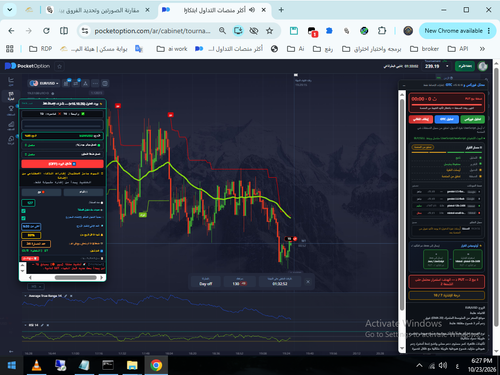Image resolution: width=500 pixels, height=375 pixels.
Task: Open the multi-chart layout icon in chart toolbar
Action: [x=105, y=83]
